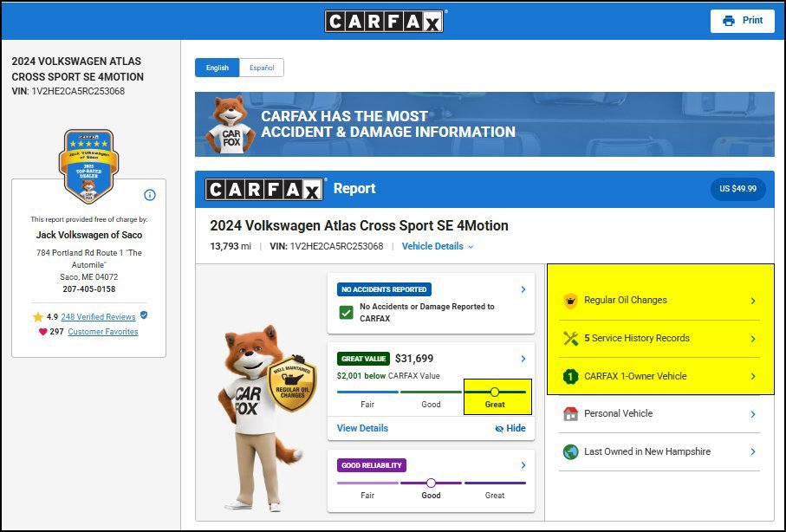Click the green 1-Owner badge icon
The width and height of the screenshot is (786, 532).
pyautogui.click(x=570, y=376)
